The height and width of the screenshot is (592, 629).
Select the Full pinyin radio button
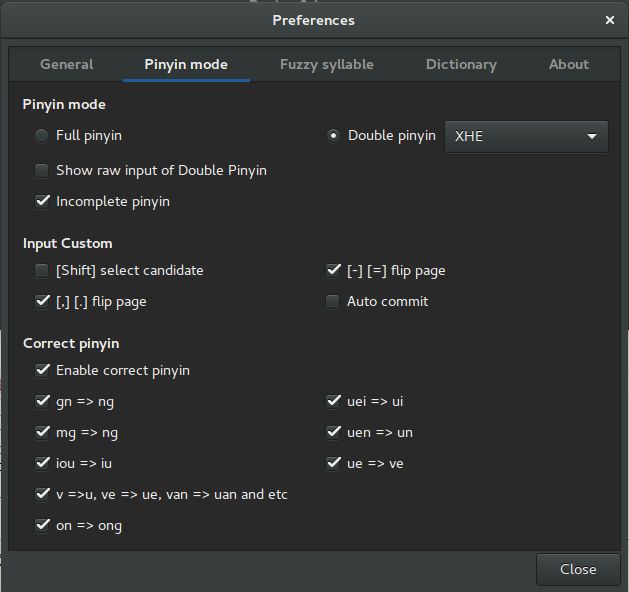click(x=42, y=136)
